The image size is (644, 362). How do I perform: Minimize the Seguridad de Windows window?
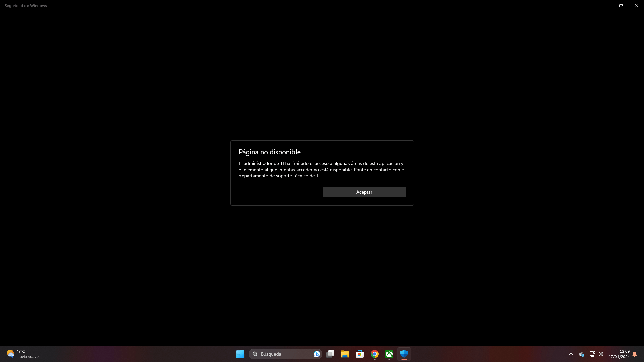605,5
